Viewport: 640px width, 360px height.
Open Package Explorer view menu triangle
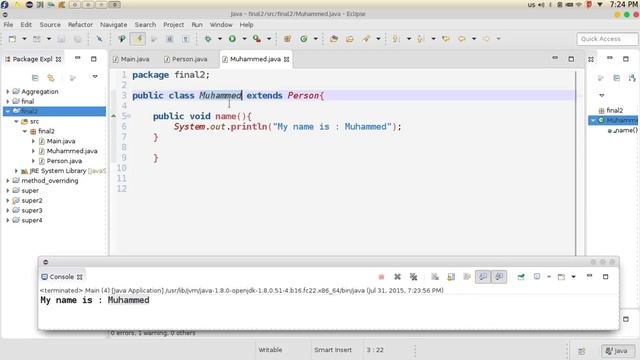[x=95, y=77]
